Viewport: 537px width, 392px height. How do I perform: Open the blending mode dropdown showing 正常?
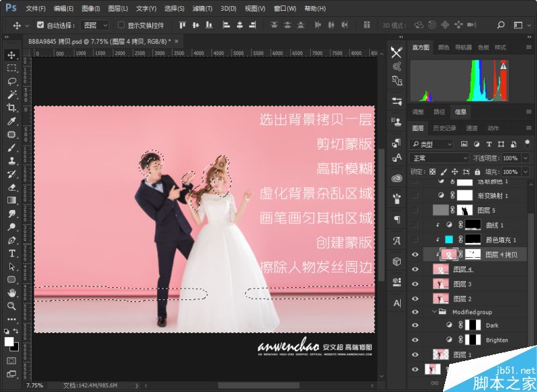[x=438, y=158]
